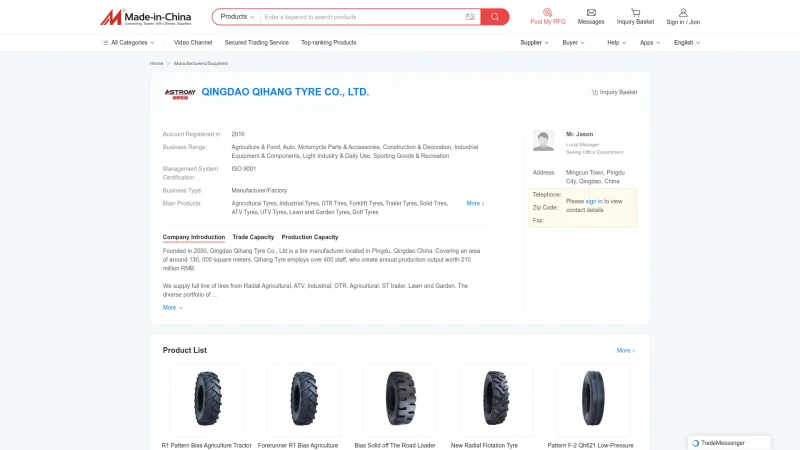Click the sign in link for contact details
Viewport: 800px width, 450px height.
click(593, 202)
